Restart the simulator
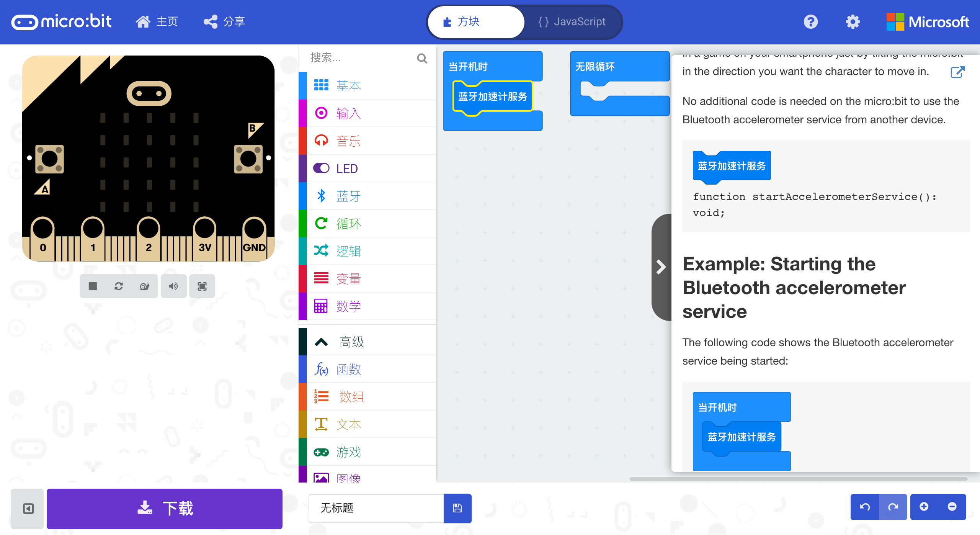The width and height of the screenshot is (980, 535). click(x=119, y=286)
